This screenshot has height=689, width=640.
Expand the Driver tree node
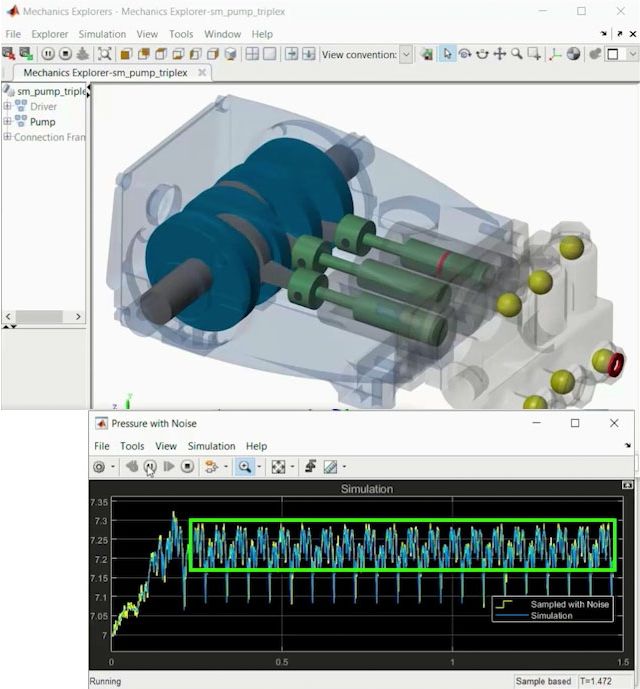[x=8, y=106]
